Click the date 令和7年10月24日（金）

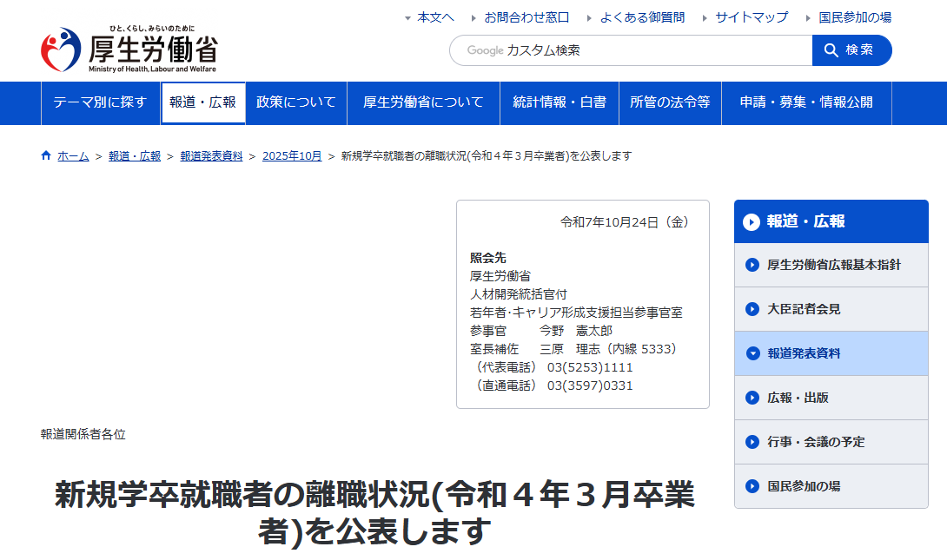(x=625, y=222)
